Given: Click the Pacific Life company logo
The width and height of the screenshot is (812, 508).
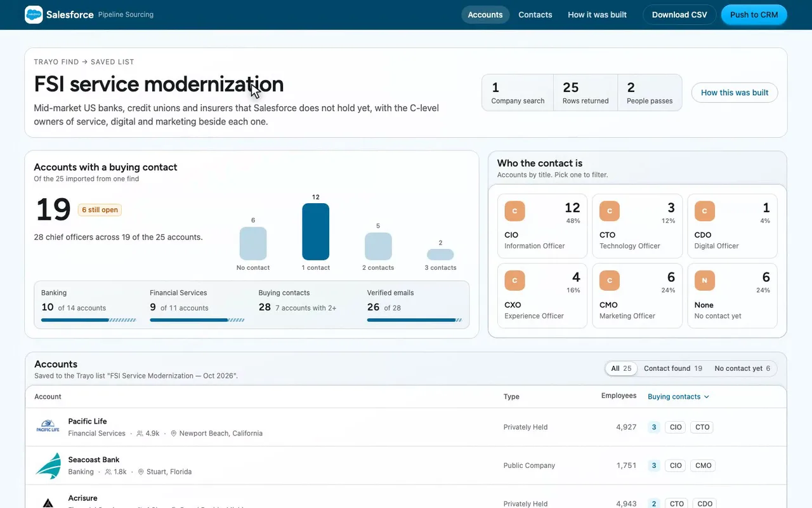Looking at the screenshot, I should point(48,427).
